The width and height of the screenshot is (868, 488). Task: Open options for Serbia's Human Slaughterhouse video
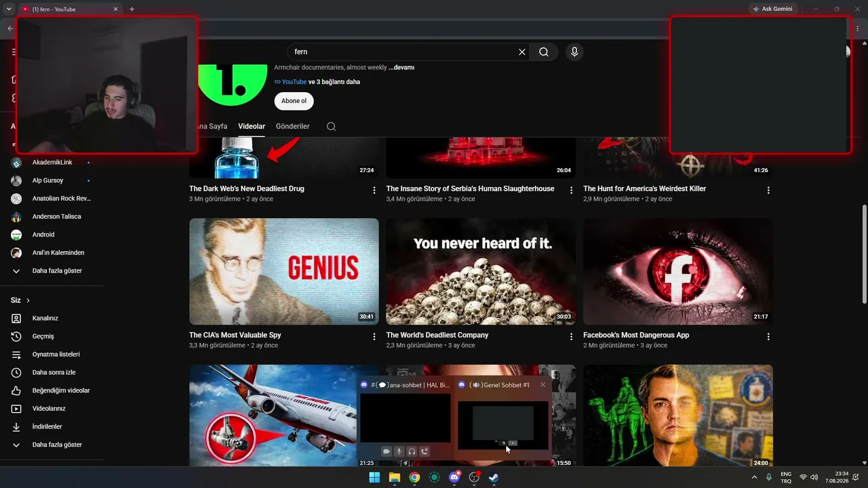[571, 190]
